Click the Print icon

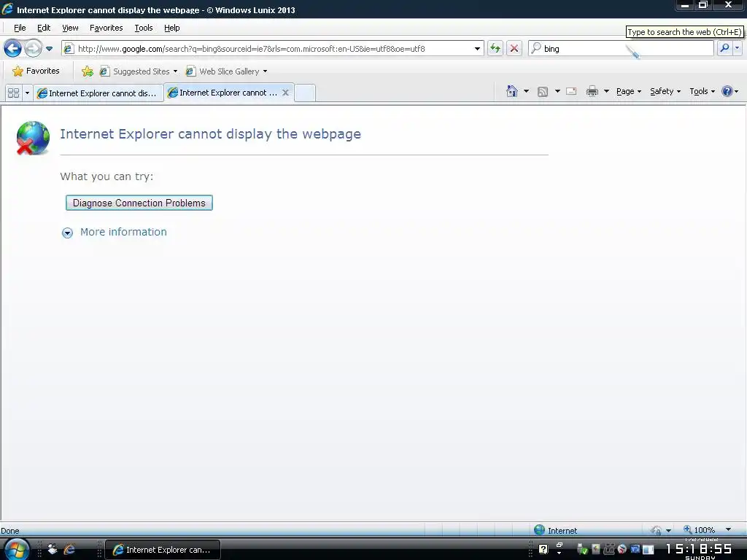click(592, 91)
